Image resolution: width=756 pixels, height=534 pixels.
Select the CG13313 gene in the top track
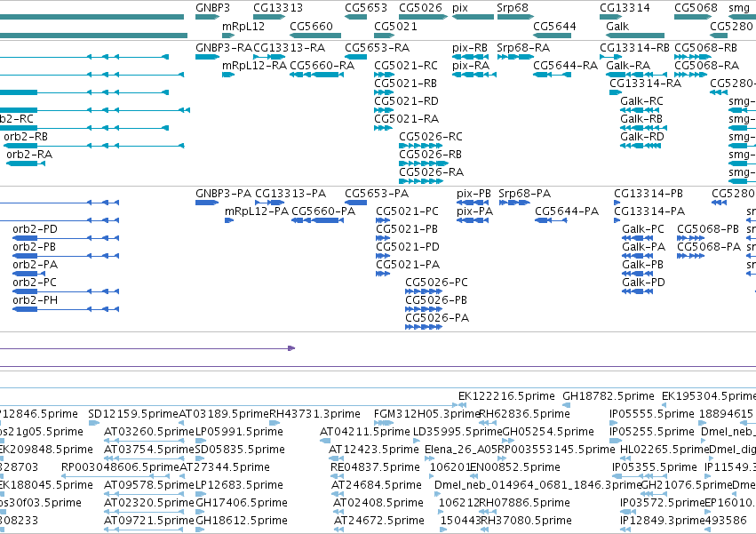click(269, 17)
